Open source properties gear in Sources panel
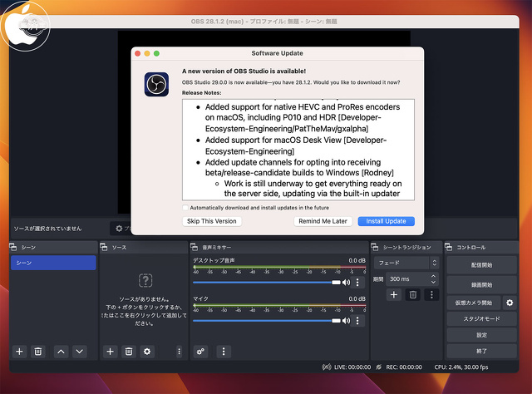Viewport: 532px width, 394px height. [x=147, y=352]
